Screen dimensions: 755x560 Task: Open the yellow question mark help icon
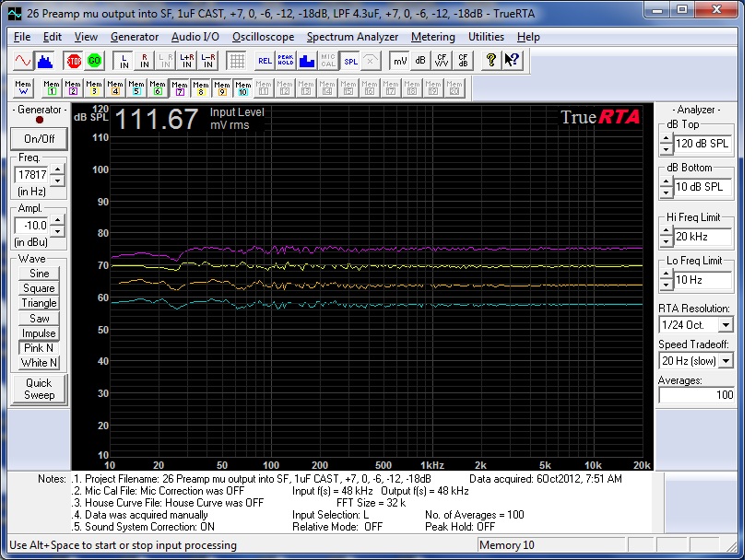click(x=490, y=61)
